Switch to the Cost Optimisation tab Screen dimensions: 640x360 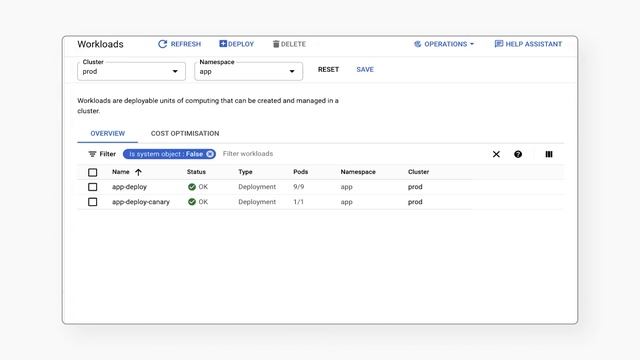(185, 133)
